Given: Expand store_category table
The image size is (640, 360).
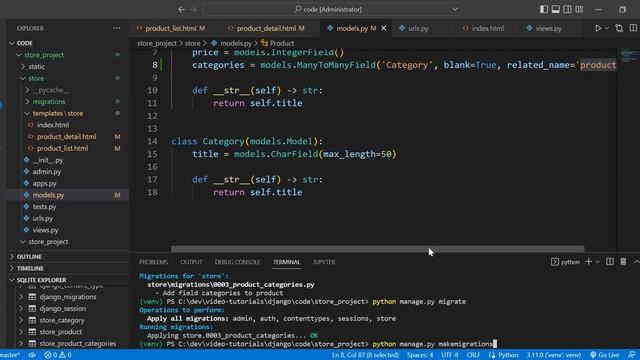Looking at the screenshot, I should pyautogui.click(x=21, y=320).
